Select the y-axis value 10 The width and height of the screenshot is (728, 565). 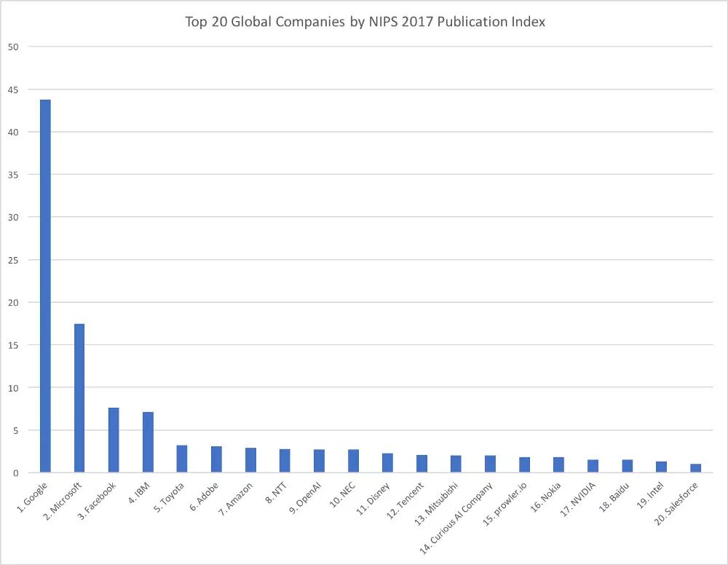tap(13, 387)
